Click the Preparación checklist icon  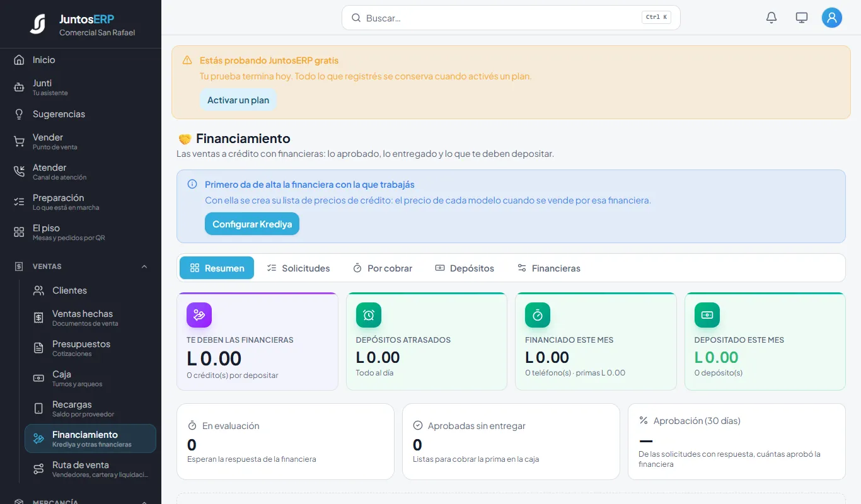pos(19,202)
